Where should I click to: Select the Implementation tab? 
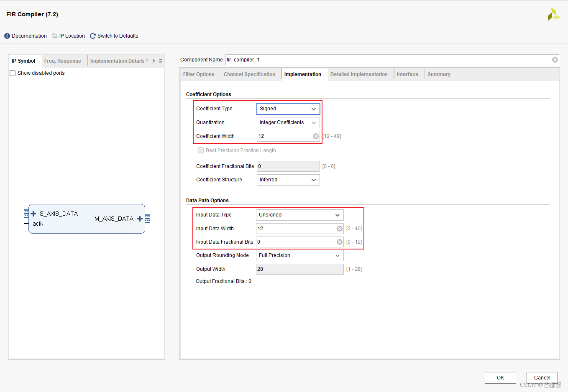click(x=303, y=74)
